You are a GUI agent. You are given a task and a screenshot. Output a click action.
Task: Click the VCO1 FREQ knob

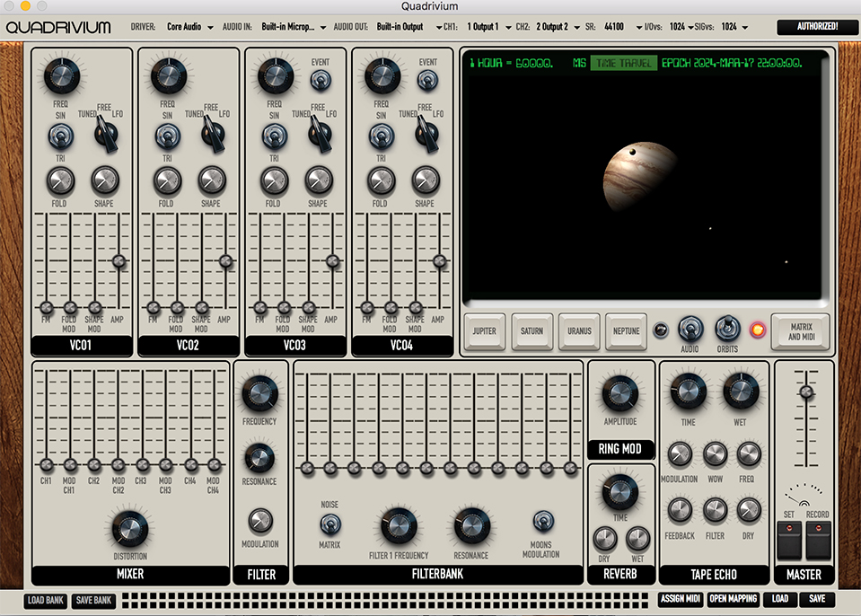(61, 75)
